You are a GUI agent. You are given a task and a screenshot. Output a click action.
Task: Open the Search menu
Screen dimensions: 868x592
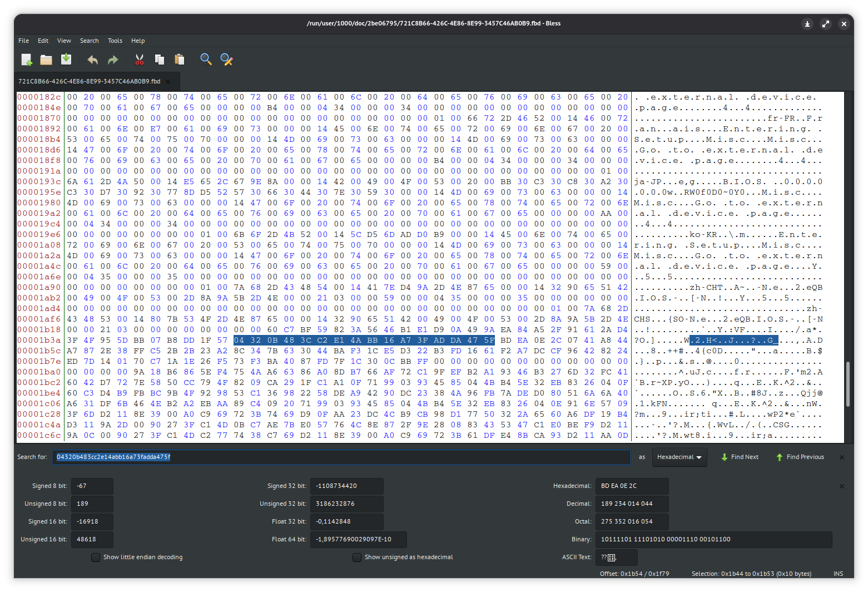tap(89, 41)
